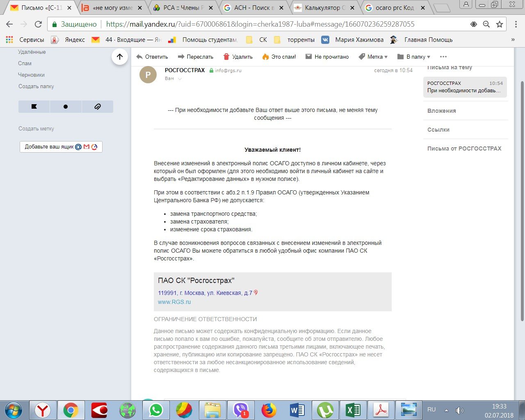
Task: Open the Метка label dropdown
Action: [x=373, y=57]
